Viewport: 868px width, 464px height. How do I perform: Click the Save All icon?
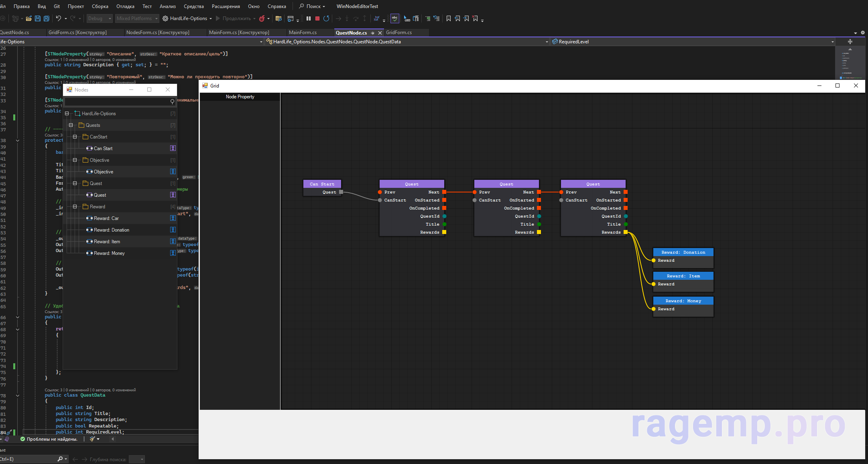[47, 18]
